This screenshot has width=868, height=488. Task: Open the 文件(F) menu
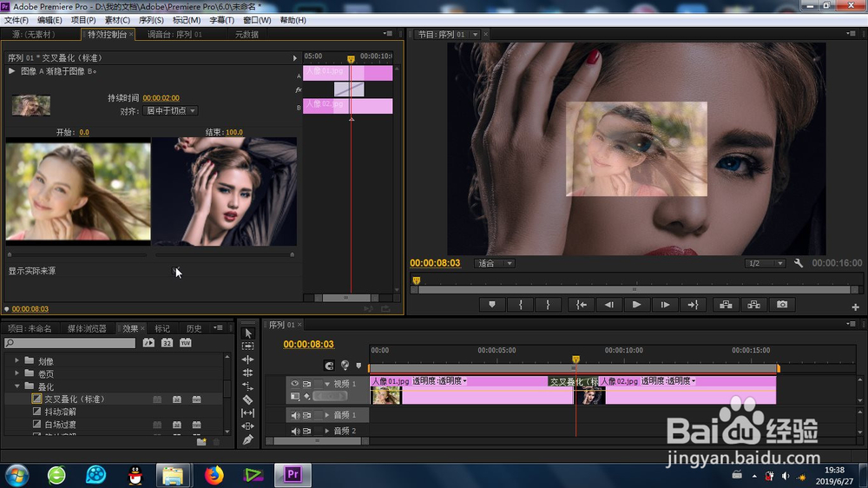(x=16, y=20)
